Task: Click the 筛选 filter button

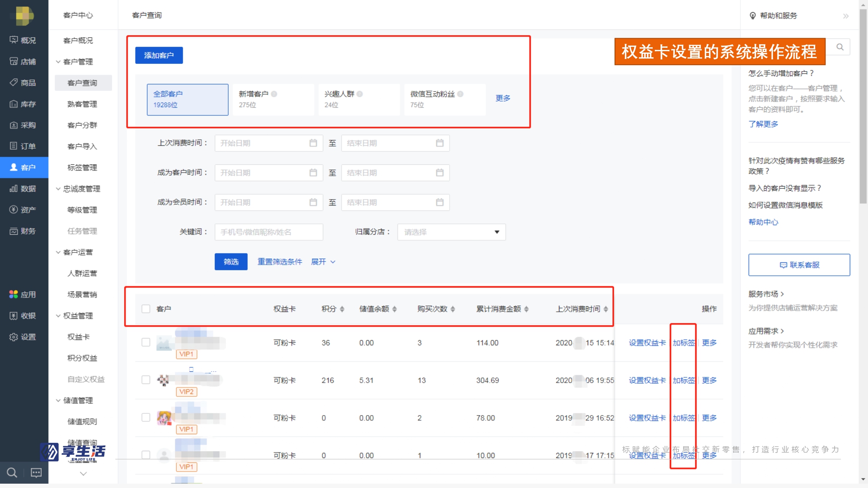Action: [x=231, y=262]
